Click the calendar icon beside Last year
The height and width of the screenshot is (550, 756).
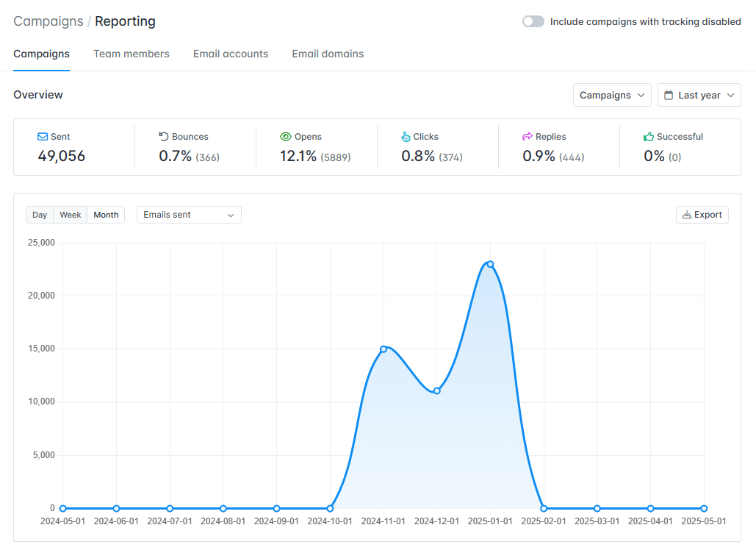click(669, 95)
